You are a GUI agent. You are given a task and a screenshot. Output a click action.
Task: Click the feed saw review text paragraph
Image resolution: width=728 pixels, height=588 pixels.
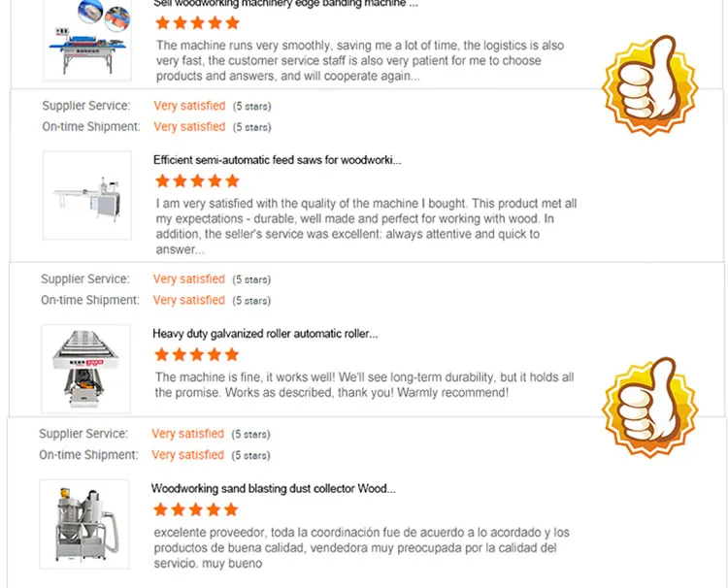click(366, 226)
